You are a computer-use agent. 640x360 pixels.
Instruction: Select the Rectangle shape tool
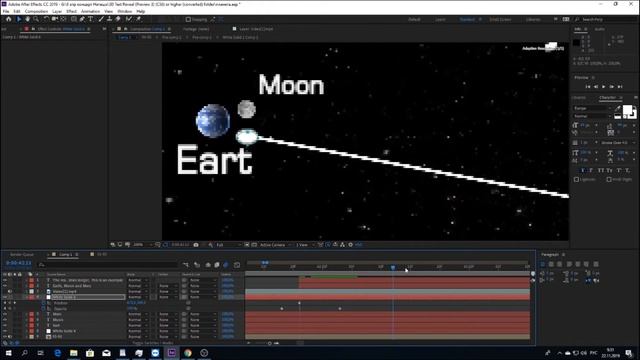pyautogui.click(x=73, y=19)
